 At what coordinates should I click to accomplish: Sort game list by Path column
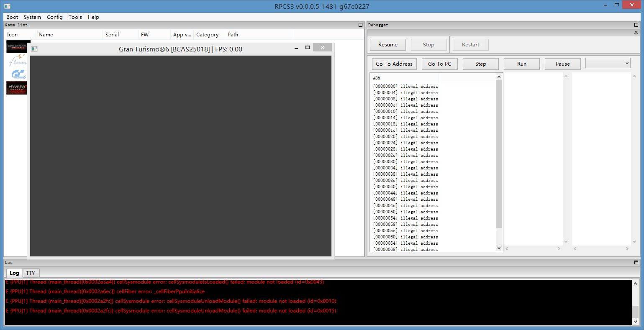coord(258,35)
